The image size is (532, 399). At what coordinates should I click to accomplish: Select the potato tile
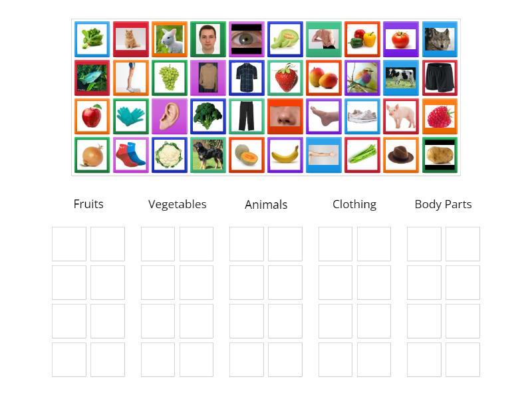(440, 155)
